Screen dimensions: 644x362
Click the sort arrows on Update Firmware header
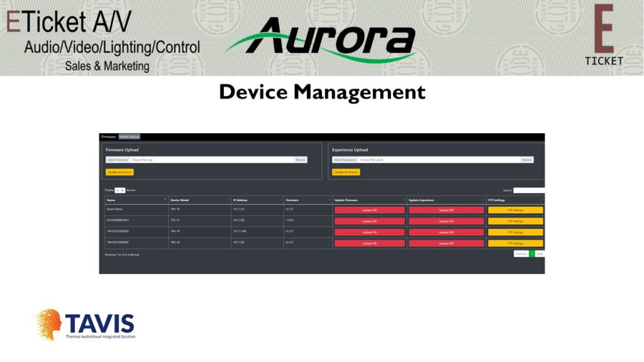404,200
